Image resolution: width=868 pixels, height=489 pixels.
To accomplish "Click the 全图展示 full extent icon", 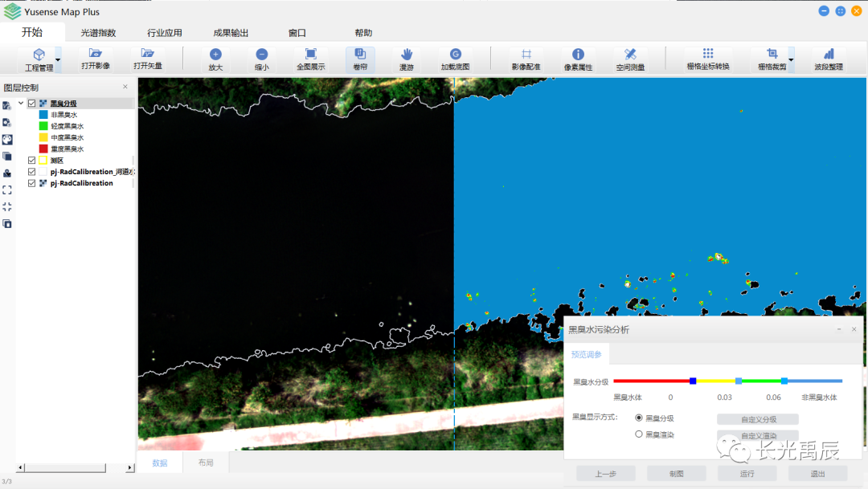I will [x=310, y=55].
